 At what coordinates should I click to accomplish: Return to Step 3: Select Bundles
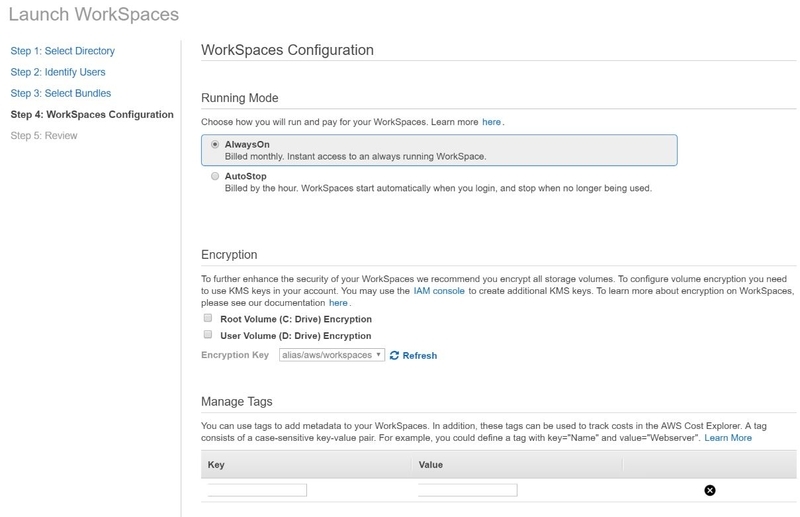pyautogui.click(x=61, y=93)
